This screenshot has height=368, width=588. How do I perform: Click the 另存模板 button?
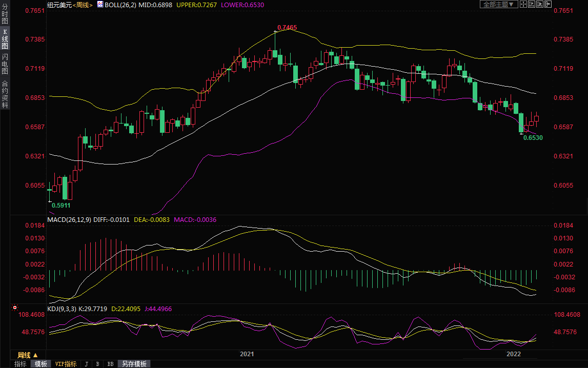[134, 364]
